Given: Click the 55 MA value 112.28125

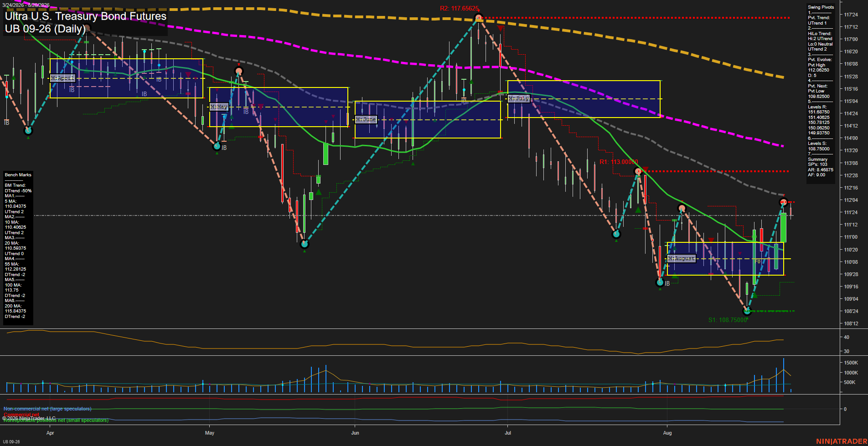Looking at the screenshot, I should point(15,269).
